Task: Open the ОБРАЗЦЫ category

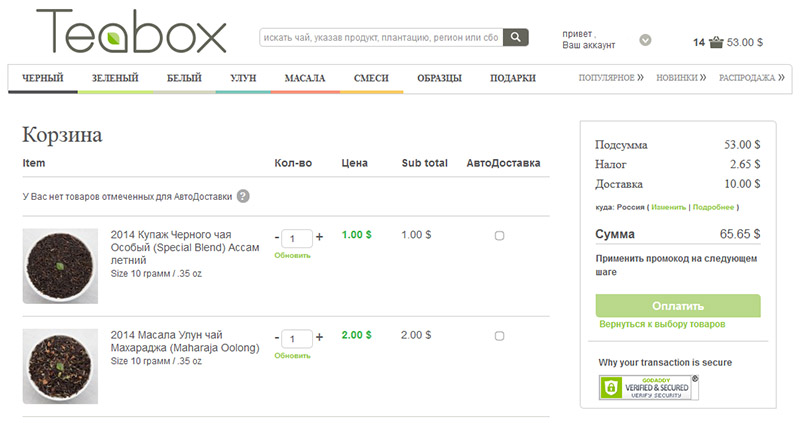Action: click(439, 78)
